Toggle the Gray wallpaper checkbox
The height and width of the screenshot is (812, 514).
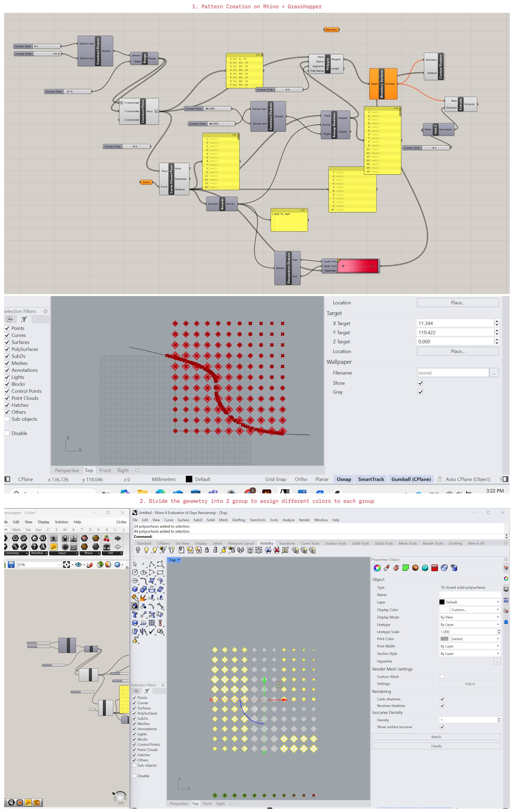pos(420,392)
